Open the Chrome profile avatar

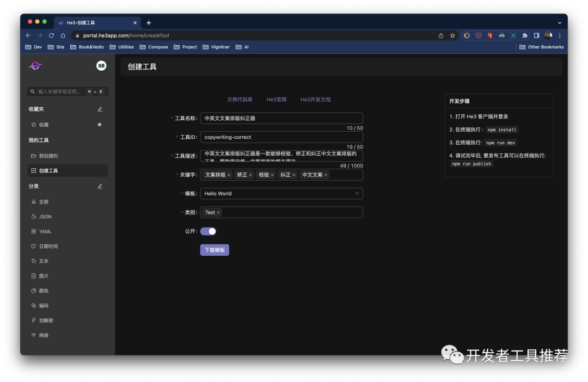point(548,35)
